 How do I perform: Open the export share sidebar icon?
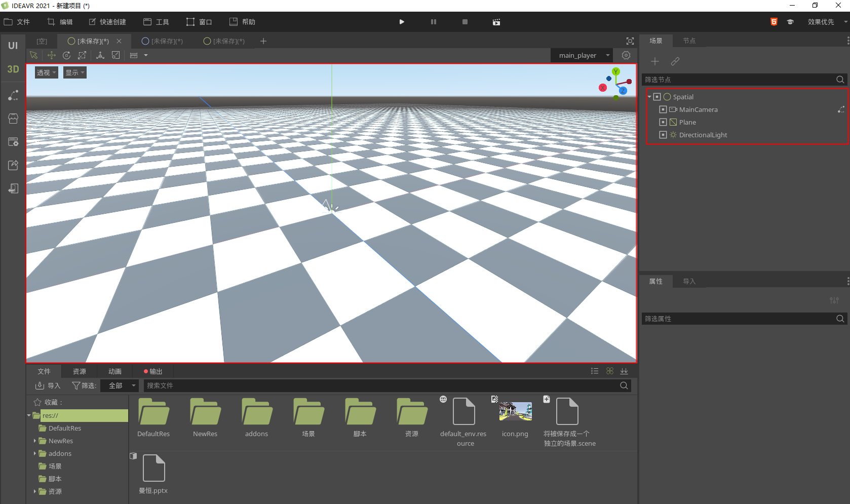[x=13, y=165]
